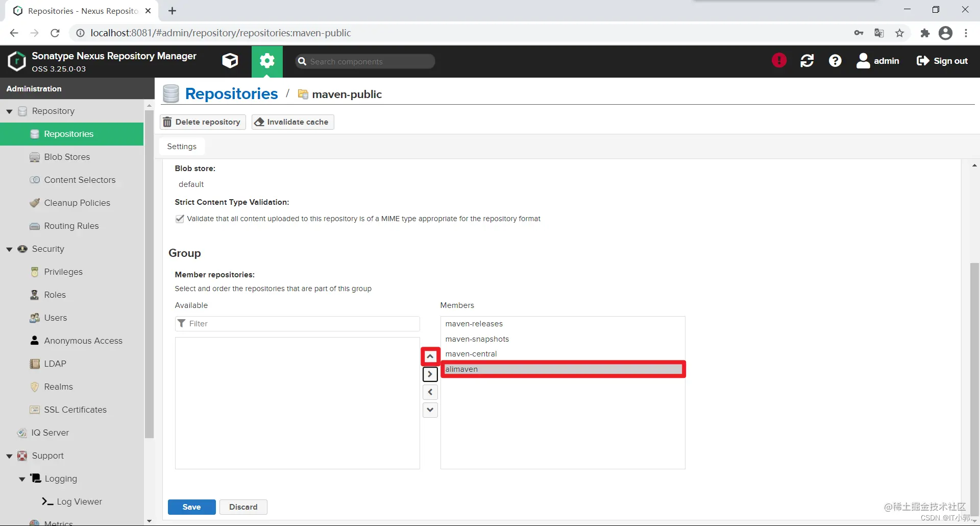Screen dimensions: 980x526
Task: Click the saved passwords key icon
Action: 859,33
